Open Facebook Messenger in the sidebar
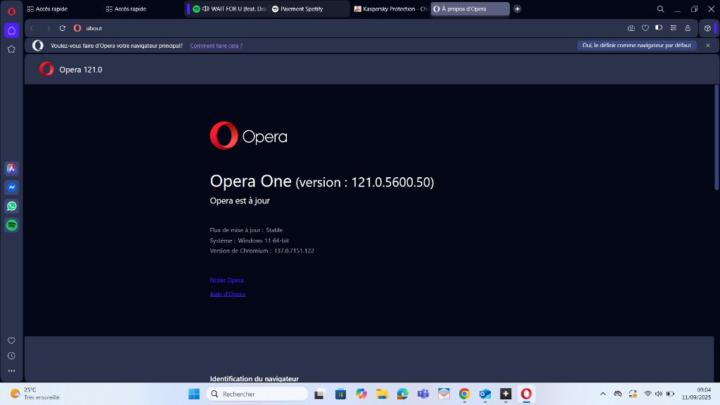The height and width of the screenshot is (405, 720). coord(11,187)
